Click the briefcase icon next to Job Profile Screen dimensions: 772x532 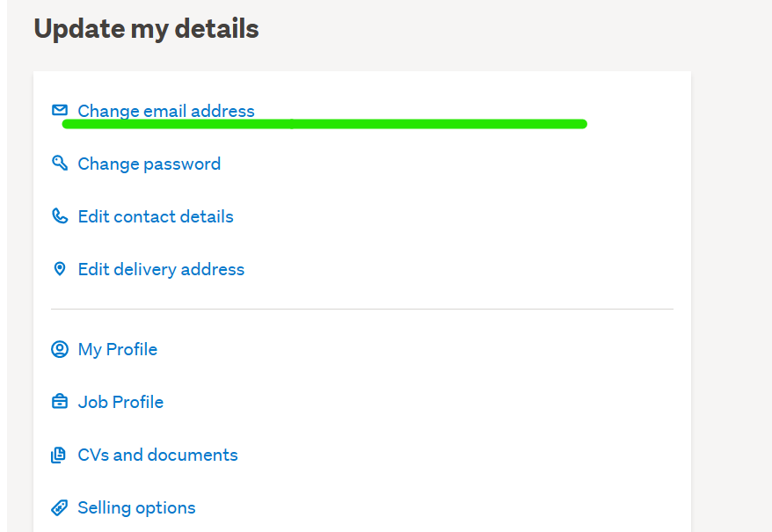point(60,402)
